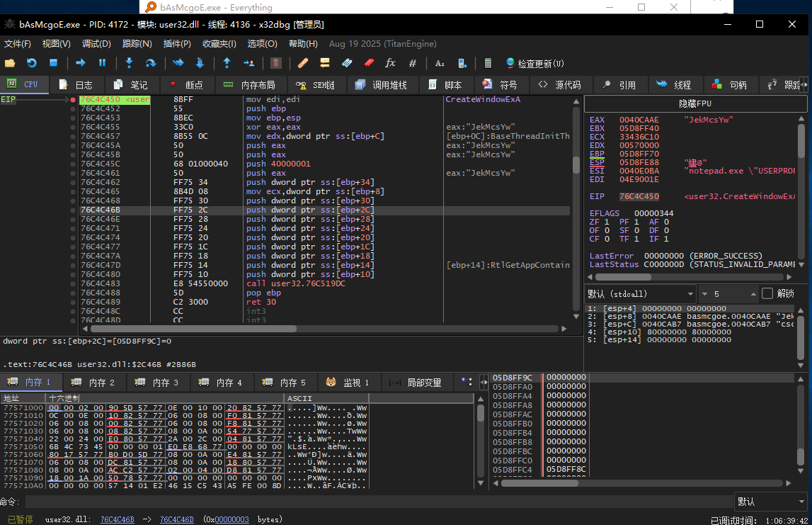
Task: Open the 默认 dropdown beside the command bar
Action: [x=771, y=502]
